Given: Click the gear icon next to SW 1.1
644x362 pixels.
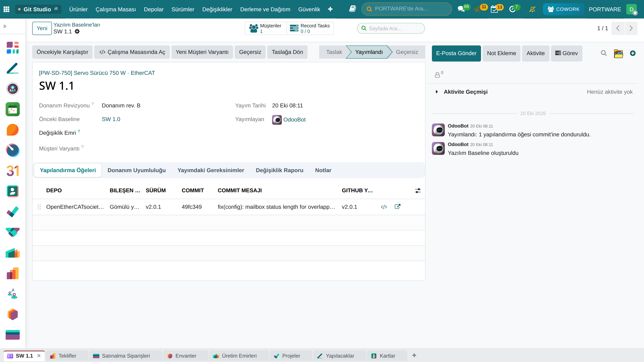Looking at the screenshot, I should (77, 32).
